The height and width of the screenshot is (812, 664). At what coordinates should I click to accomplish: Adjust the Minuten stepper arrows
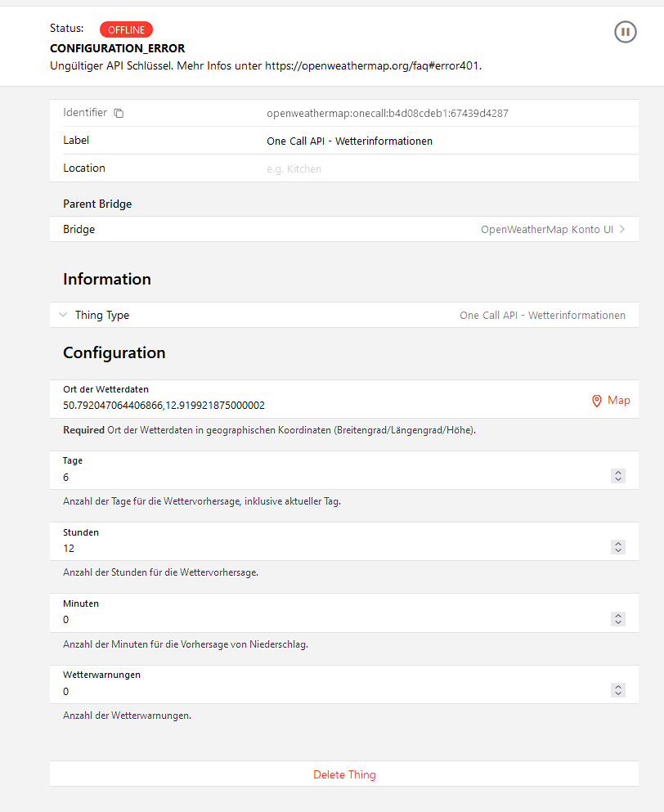pos(618,619)
